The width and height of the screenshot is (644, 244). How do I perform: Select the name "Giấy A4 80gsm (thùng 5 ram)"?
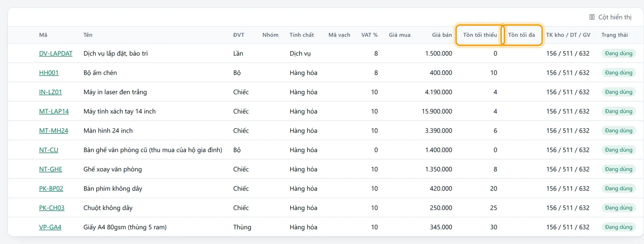(x=125, y=227)
